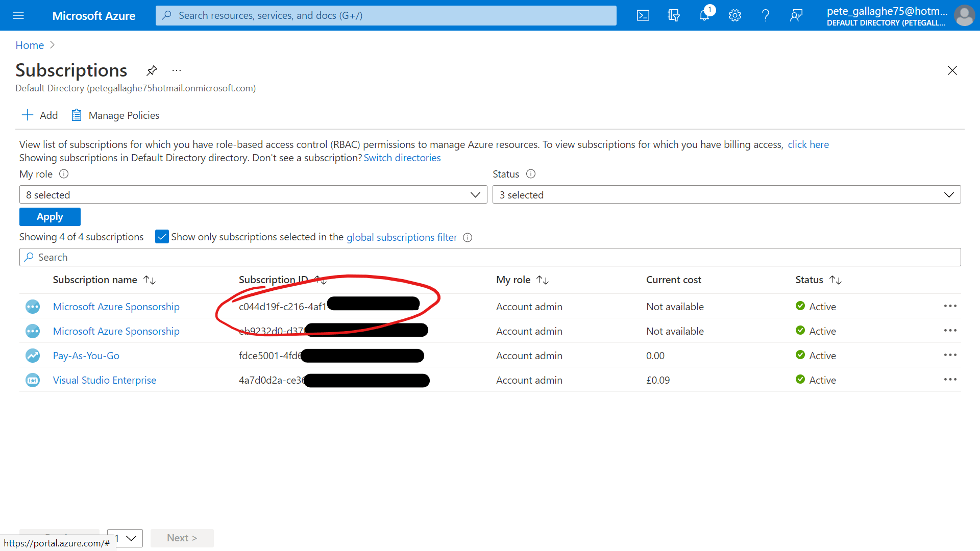Sort by Subscription name arrows
The image size is (980, 551).
coord(150,280)
